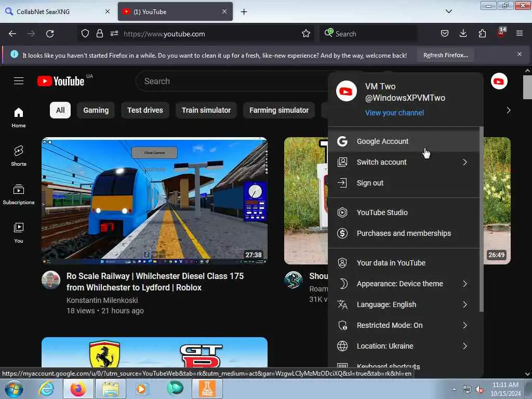Open Konstantin Milenkoski channel name
This screenshot has width=532, height=399.
[102, 300]
